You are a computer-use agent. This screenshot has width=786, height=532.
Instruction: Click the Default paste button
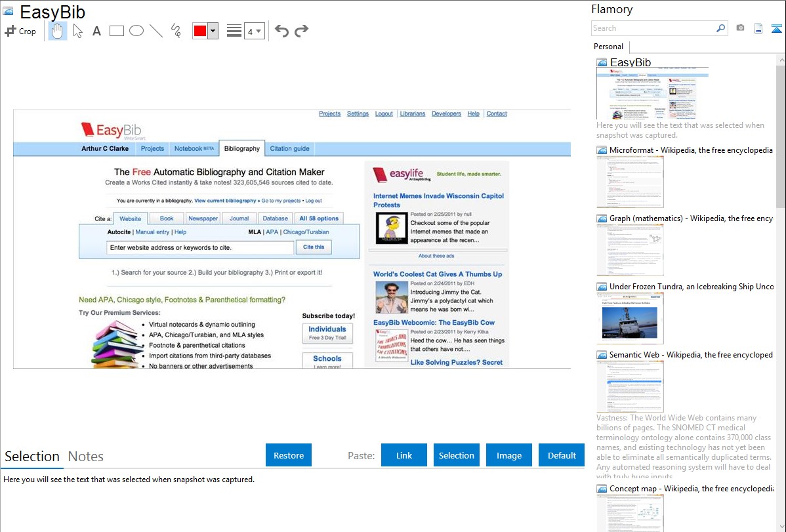click(562, 455)
